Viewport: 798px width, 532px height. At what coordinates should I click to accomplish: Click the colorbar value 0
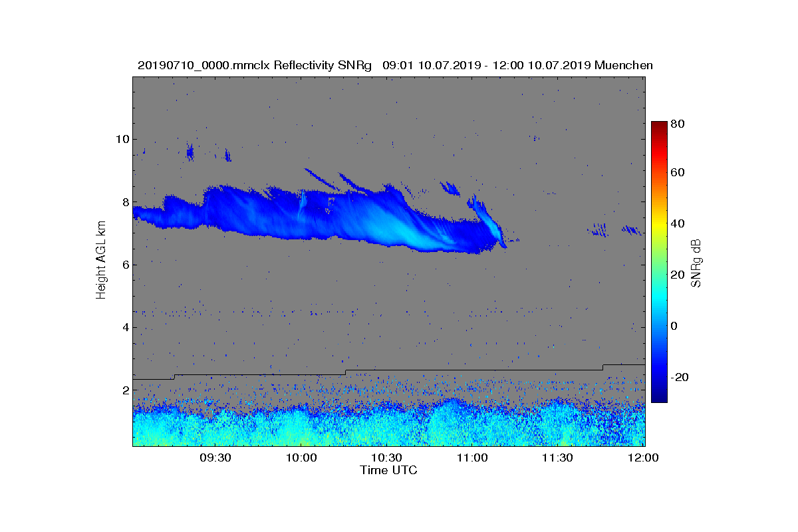pyautogui.click(x=675, y=326)
